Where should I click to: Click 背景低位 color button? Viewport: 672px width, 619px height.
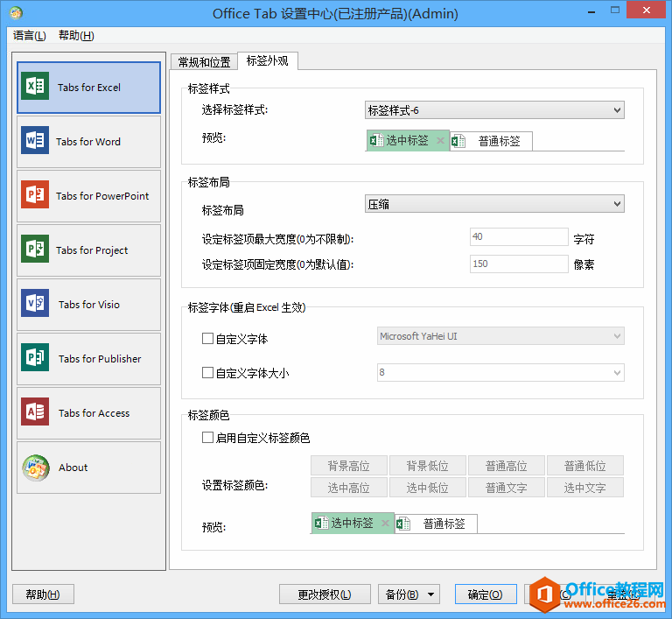[x=428, y=466]
